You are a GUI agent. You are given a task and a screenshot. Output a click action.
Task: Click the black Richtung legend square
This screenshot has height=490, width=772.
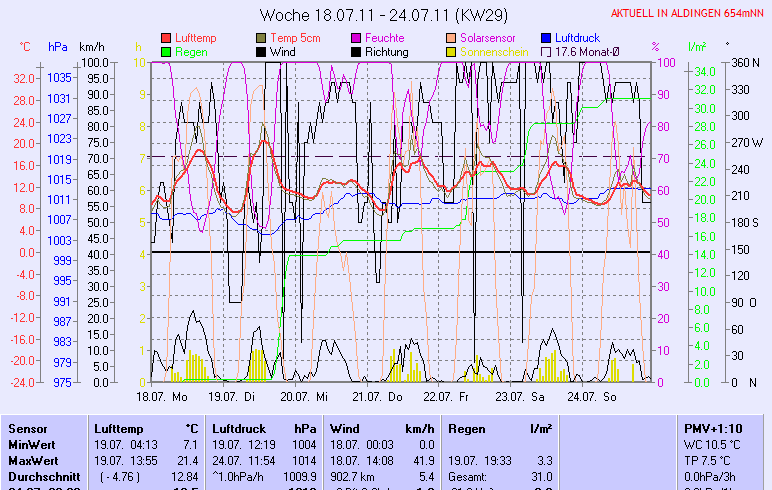(357, 51)
